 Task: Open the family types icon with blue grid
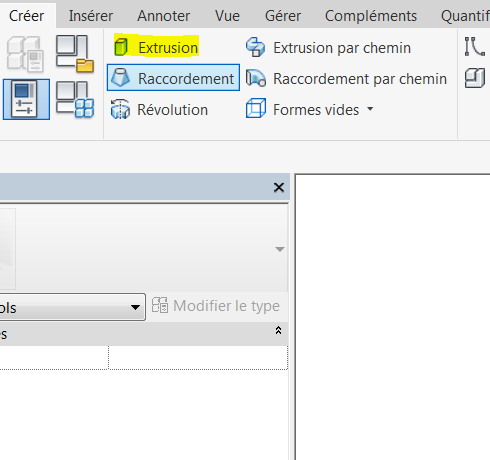(x=75, y=100)
